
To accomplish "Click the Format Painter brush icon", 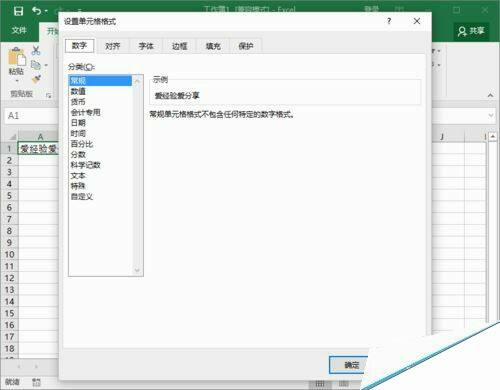I will [36, 79].
